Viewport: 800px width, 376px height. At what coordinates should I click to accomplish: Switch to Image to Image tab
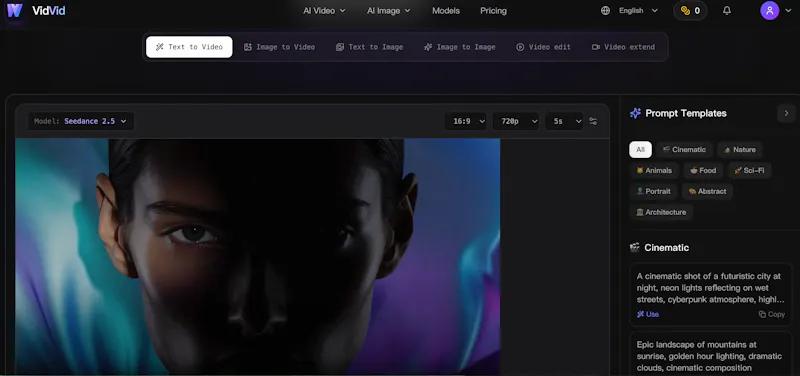460,47
